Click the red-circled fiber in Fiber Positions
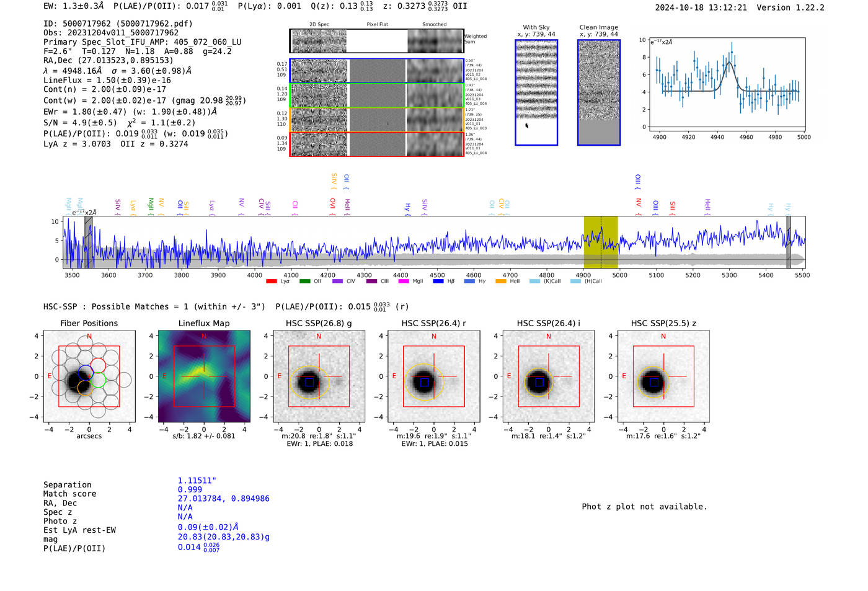The width and height of the screenshot is (868, 591). click(98, 366)
